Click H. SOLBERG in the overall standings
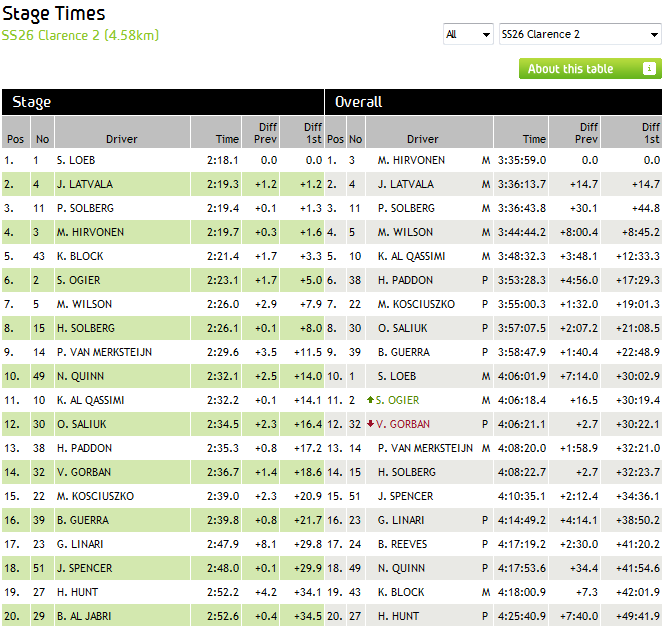 point(407,472)
